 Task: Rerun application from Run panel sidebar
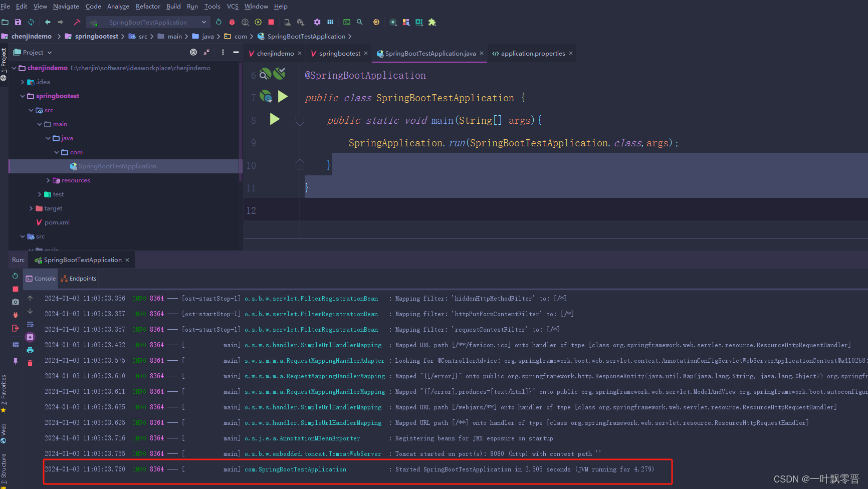(16, 276)
